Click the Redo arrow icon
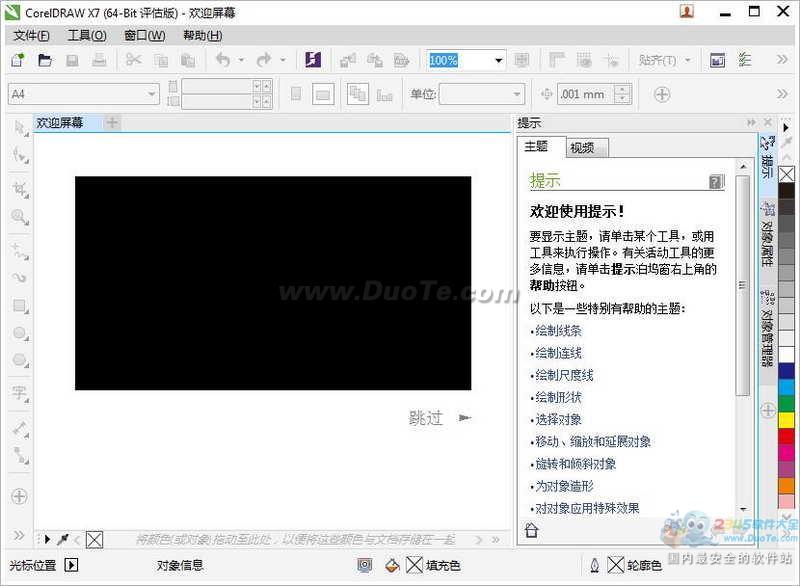The height and width of the screenshot is (586, 800). [x=264, y=60]
